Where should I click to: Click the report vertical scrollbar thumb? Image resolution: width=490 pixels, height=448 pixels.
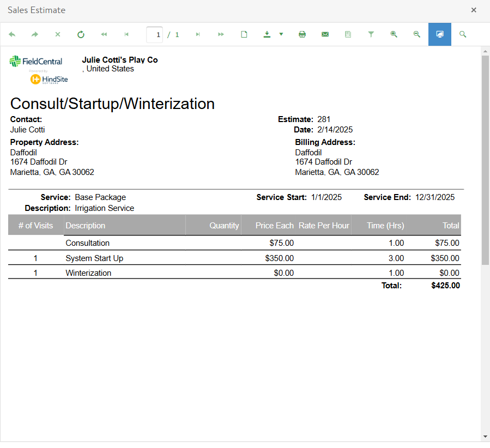coord(485,160)
